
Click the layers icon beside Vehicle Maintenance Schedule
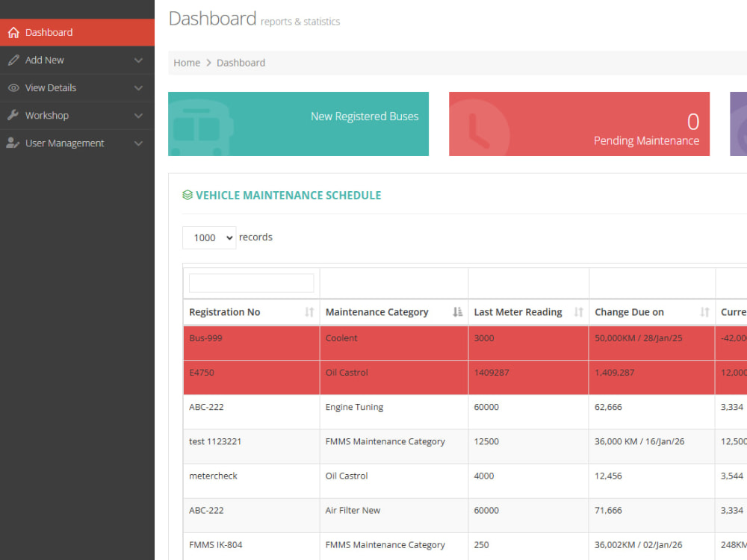(187, 195)
